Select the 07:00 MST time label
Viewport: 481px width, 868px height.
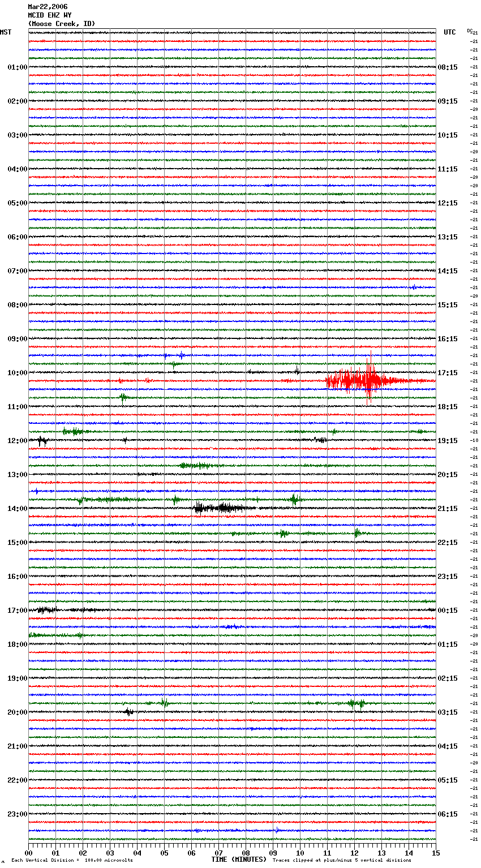click(18, 271)
